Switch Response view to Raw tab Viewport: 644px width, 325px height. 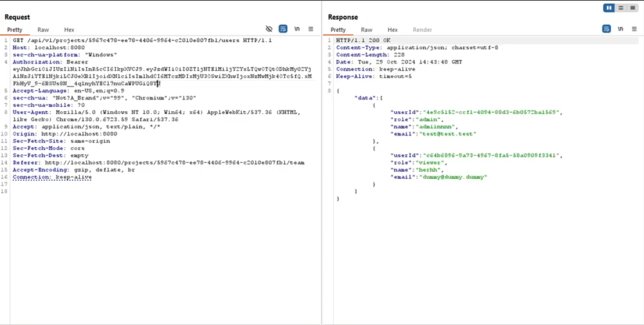pyautogui.click(x=366, y=30)
